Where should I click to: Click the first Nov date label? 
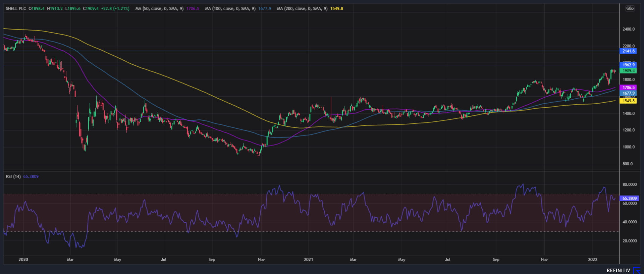[x=261, y=260]
